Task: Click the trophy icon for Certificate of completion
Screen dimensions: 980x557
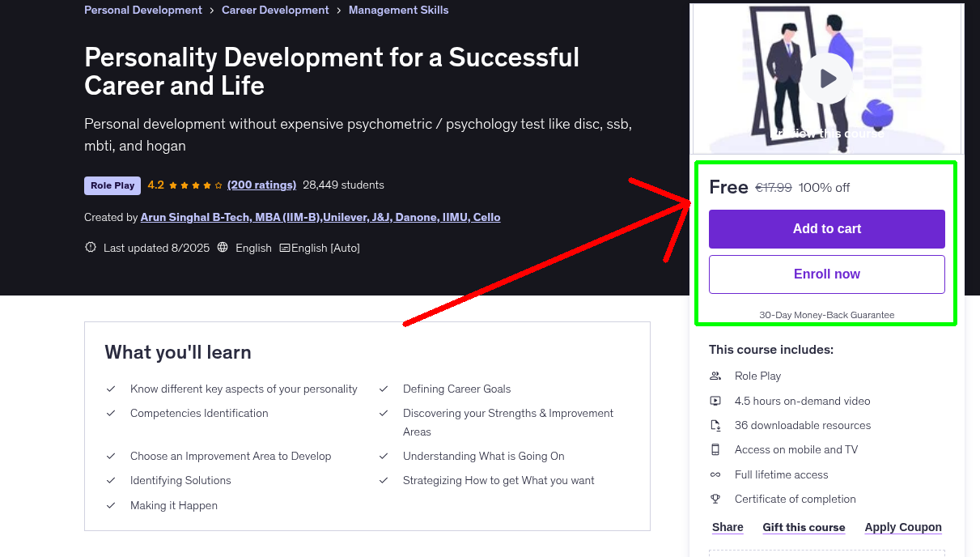Action: coord(715,499)
